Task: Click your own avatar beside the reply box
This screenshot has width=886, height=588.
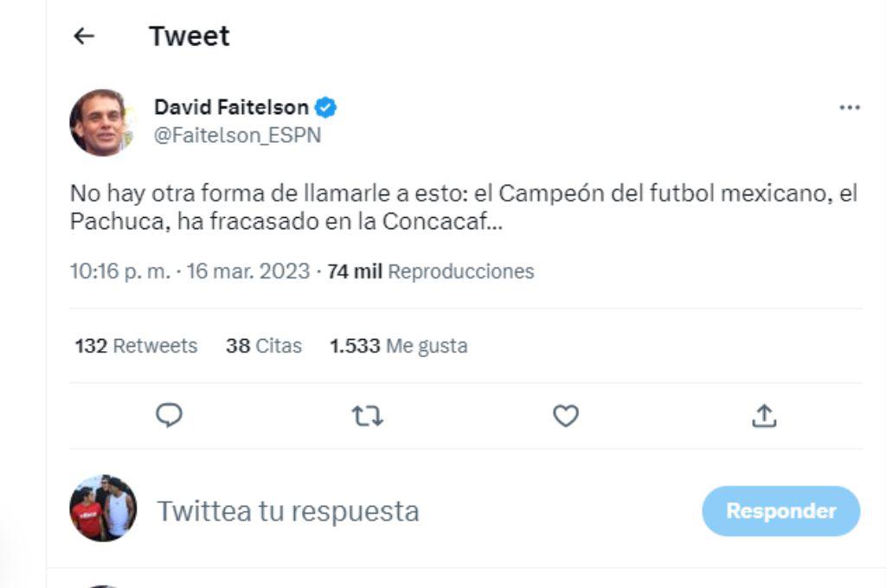Action: point(101,510)
